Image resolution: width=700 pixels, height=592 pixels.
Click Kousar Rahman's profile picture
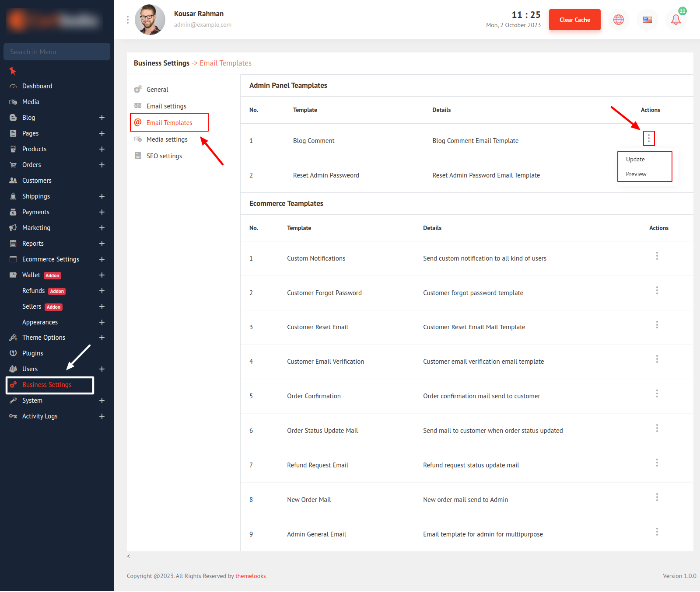150,20
